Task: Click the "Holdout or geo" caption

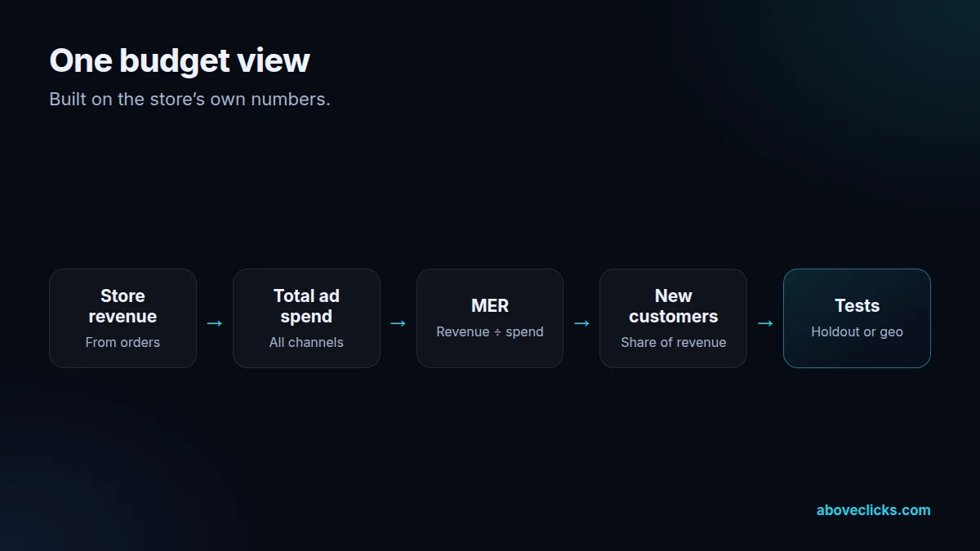Action: (857, 331)
